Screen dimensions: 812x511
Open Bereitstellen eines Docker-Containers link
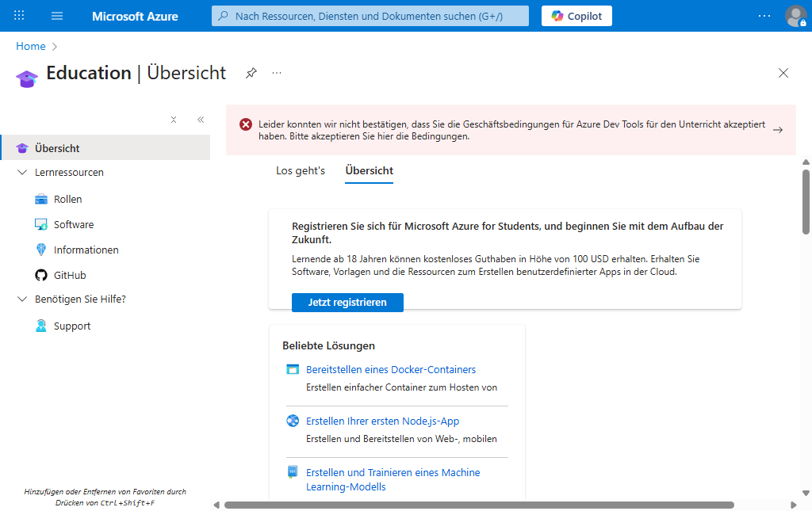pos(390,369)
